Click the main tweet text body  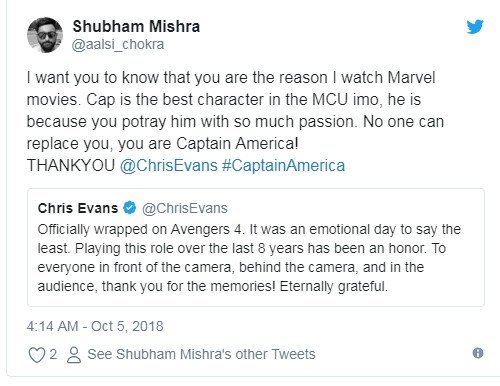pyautogui.click(x=235, y=122)
